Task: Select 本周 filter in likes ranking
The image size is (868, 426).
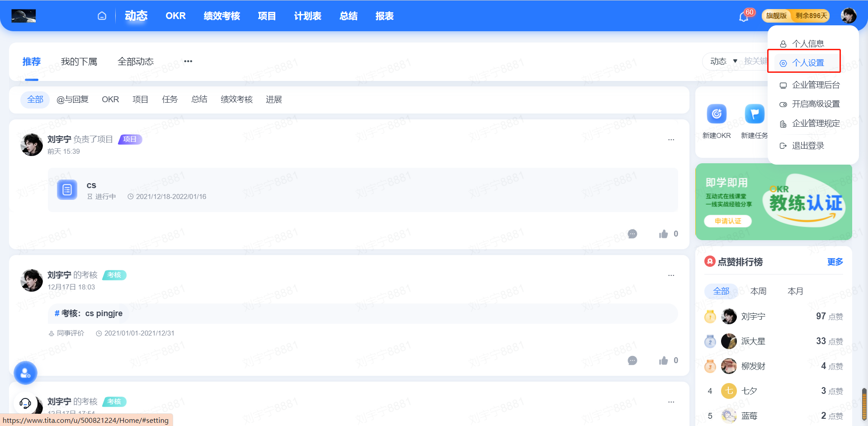Action: point(758,291)
